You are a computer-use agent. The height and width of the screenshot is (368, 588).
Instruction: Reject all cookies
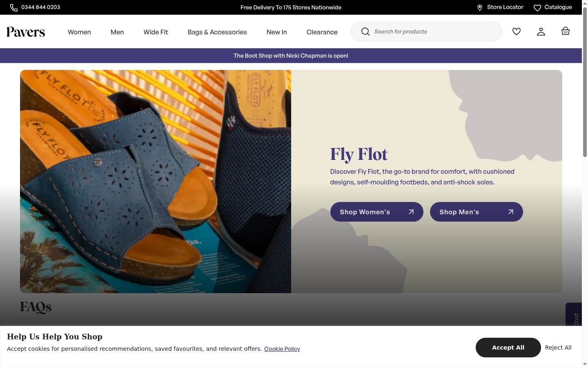point(558,348)
